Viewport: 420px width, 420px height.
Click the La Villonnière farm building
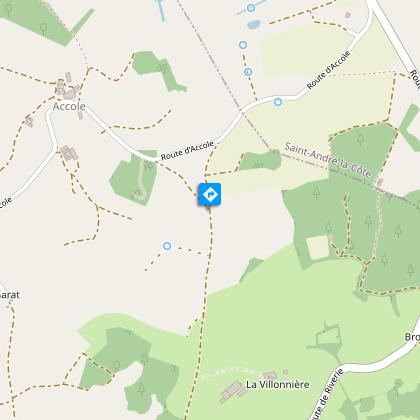[x=231, y=392]
